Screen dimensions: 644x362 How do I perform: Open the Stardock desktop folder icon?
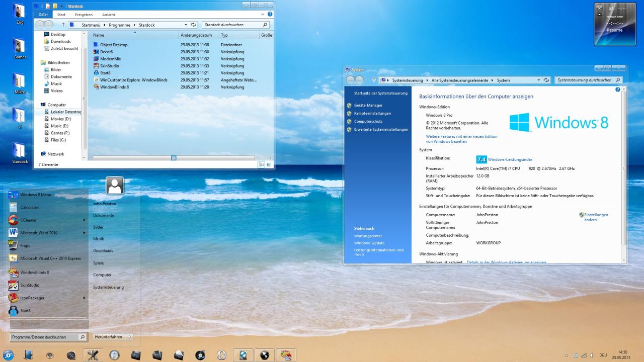19,153
